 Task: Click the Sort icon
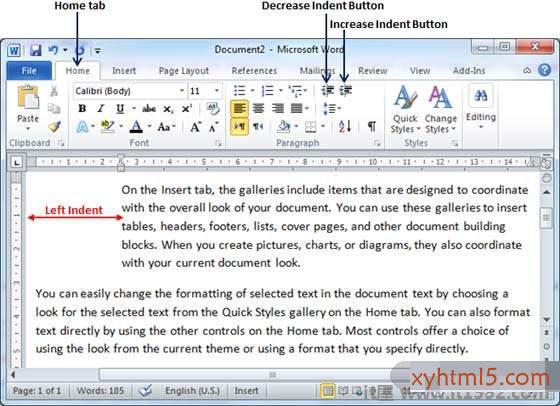pyautogui.click(x=345, y=126)
